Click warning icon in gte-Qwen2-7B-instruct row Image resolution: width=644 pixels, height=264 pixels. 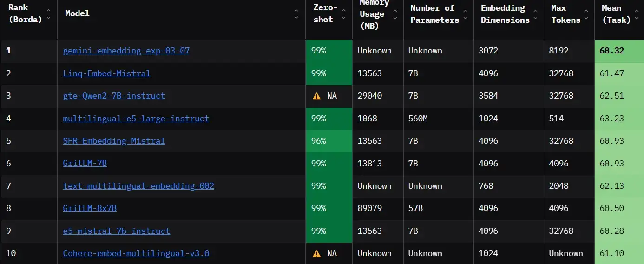click(317, 96)
